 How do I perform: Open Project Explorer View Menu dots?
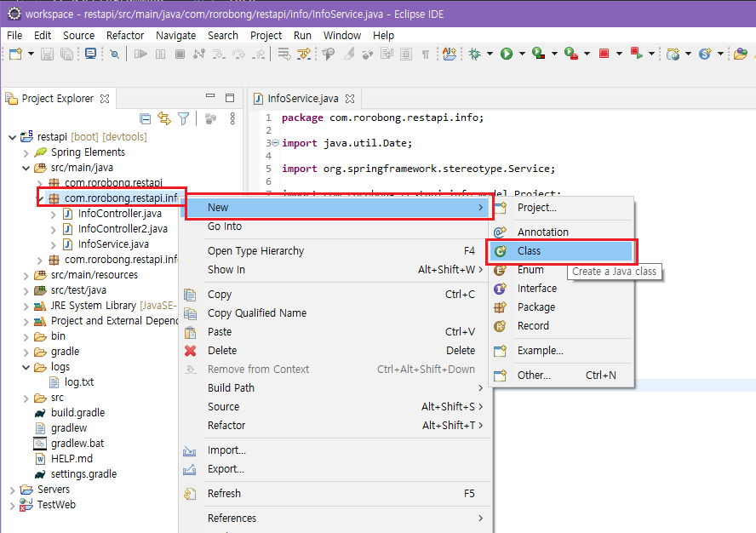(x=232, y=118)
